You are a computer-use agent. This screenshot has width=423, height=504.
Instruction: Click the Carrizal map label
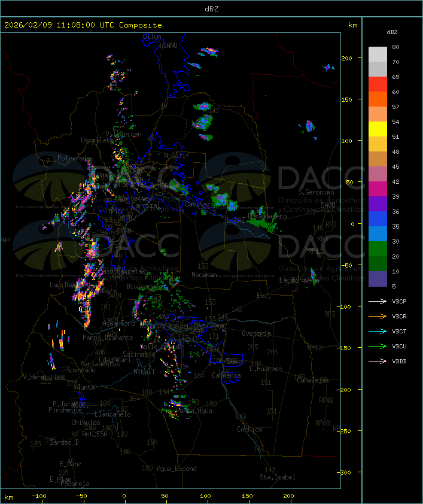coord(146,205)
